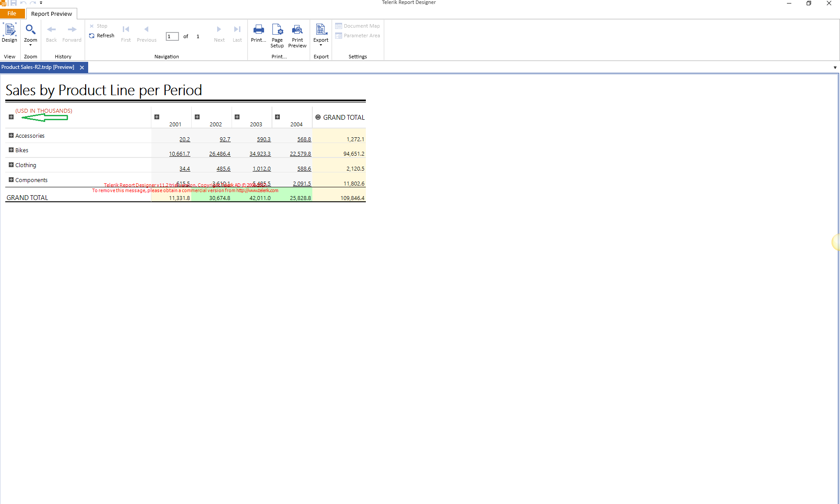Stop report rendering
Image resolution: width=840 pixels, height=504 pixels.
tap(99, 26)
